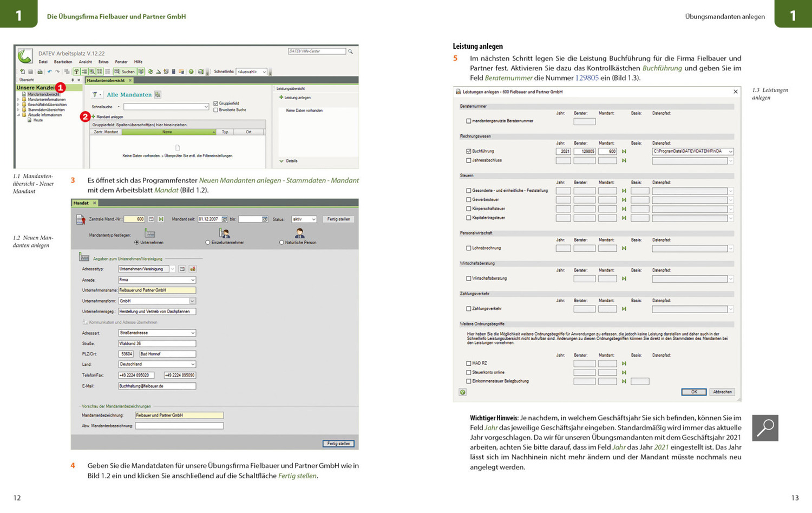Viewport: 812px width, 513px height.
Task: Click the delete address icon beside Adressattyp
Action: 192,269
